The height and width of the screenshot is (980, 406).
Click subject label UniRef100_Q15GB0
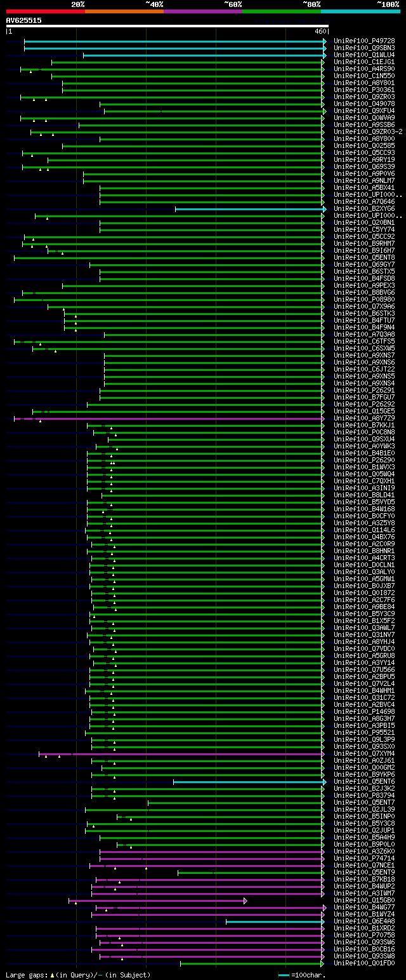click(x=364, y=900)
